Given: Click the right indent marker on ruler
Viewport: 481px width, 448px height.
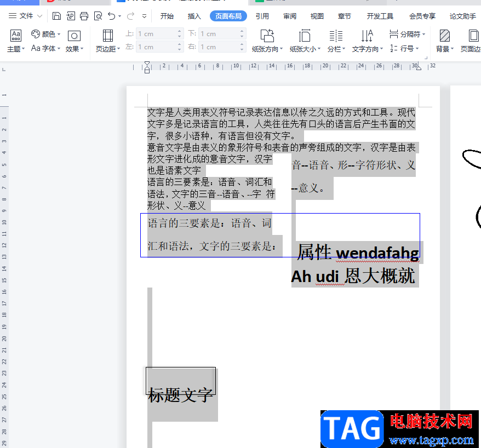Looking at the screenshot, I should 419,68.
